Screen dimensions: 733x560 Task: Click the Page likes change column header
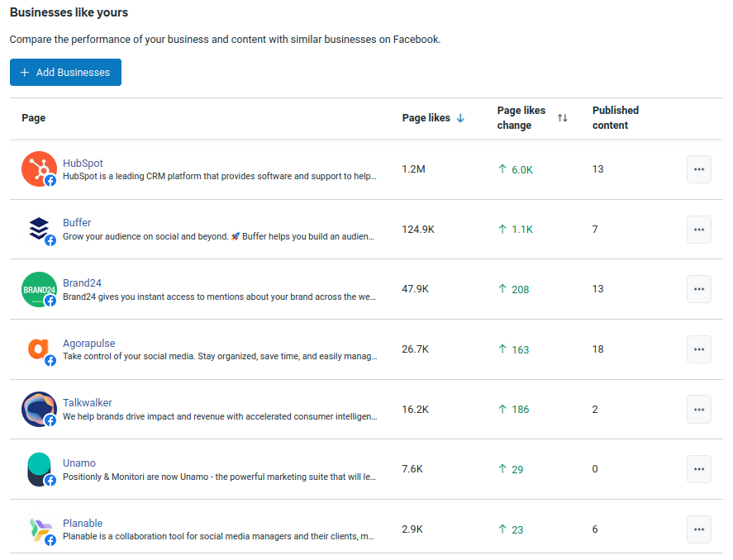click(x=521, y=117)
